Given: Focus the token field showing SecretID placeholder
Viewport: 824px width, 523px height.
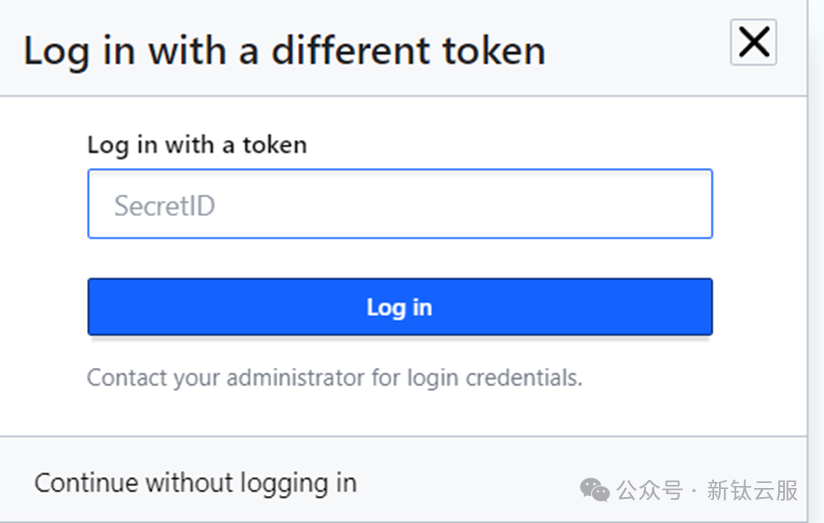Looking at the screenshot, I should tap(400, 204).
